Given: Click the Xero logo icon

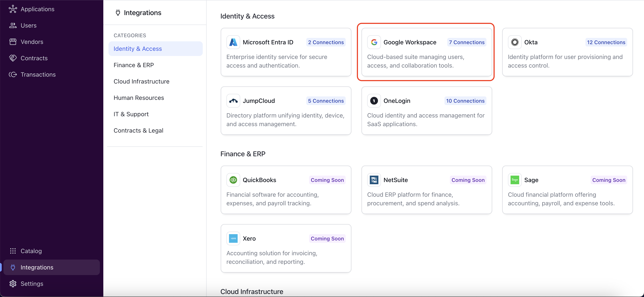Looking at the screenshot, I should click(233, 238).
